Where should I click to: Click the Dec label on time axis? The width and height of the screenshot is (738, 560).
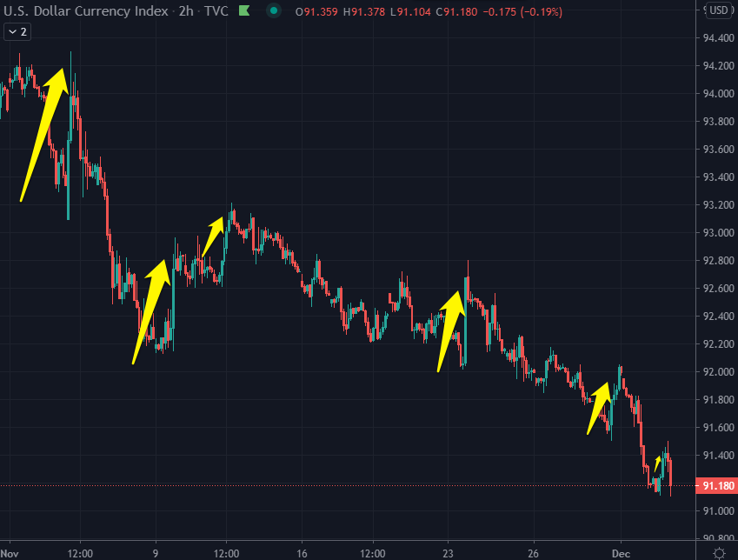point(621,553)
